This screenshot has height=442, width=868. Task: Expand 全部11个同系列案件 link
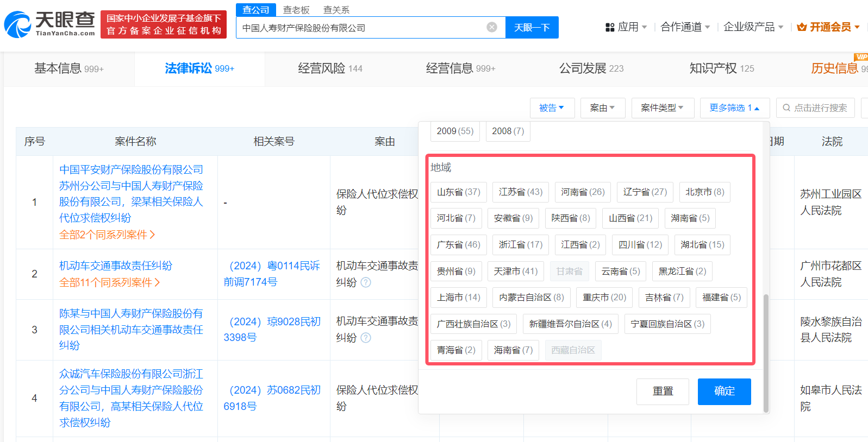[110, 282]
